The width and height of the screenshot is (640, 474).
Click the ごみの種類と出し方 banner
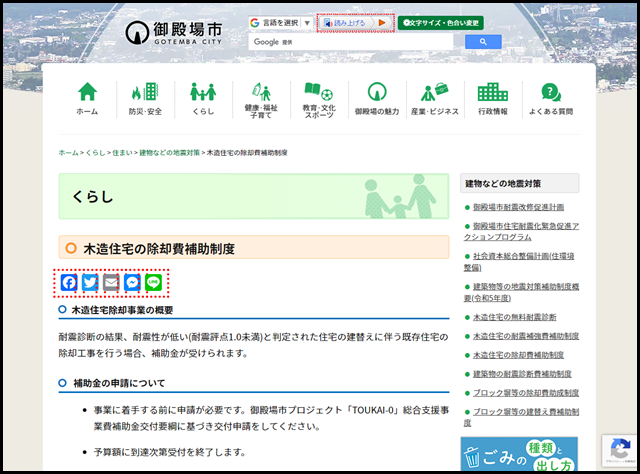[520, 456]
